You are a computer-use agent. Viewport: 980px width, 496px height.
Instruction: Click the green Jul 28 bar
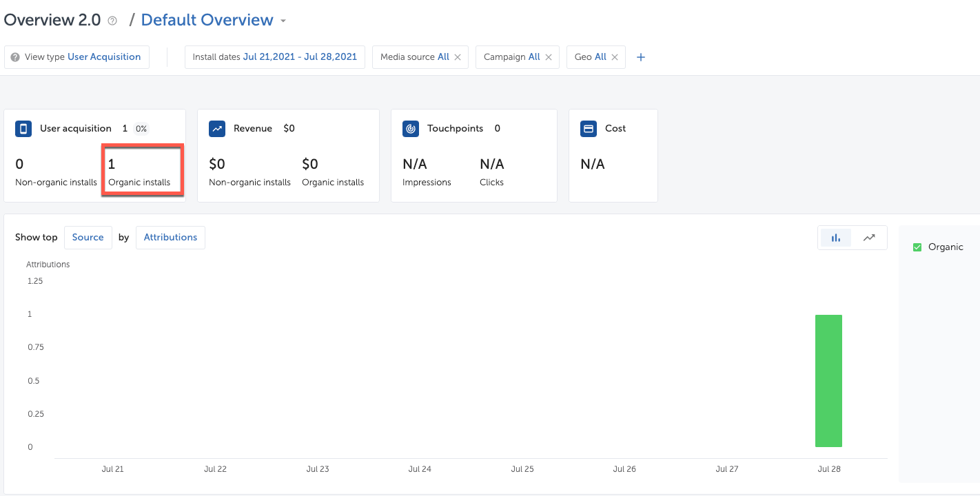click(828, 380)
